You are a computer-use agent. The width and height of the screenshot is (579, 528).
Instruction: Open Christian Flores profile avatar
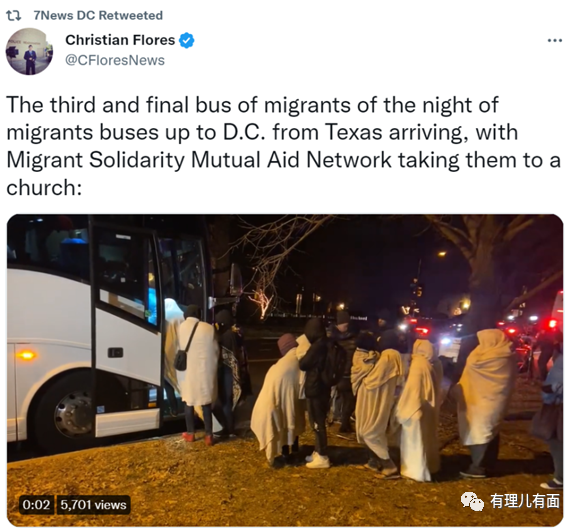pyautogui.click(x=29, y=51)
